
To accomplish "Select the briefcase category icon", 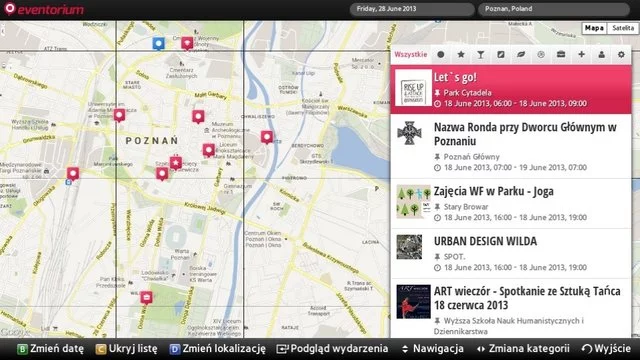I will click(x=561, y=54).
